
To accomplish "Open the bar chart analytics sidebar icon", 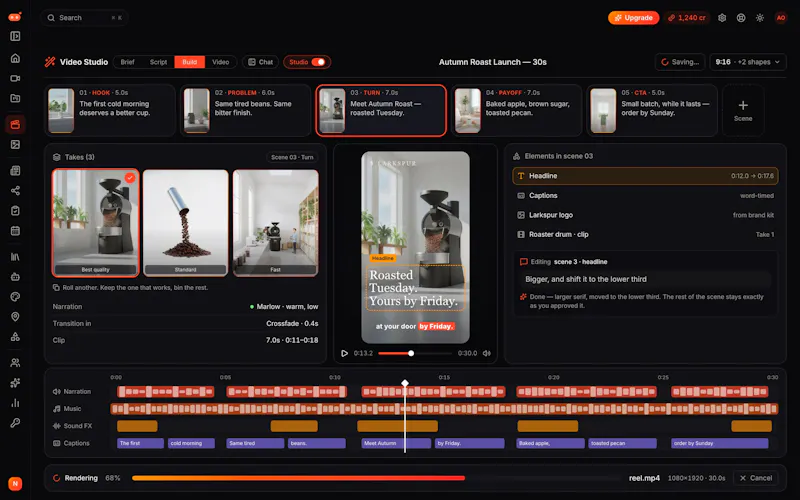I will coord(15,403).
